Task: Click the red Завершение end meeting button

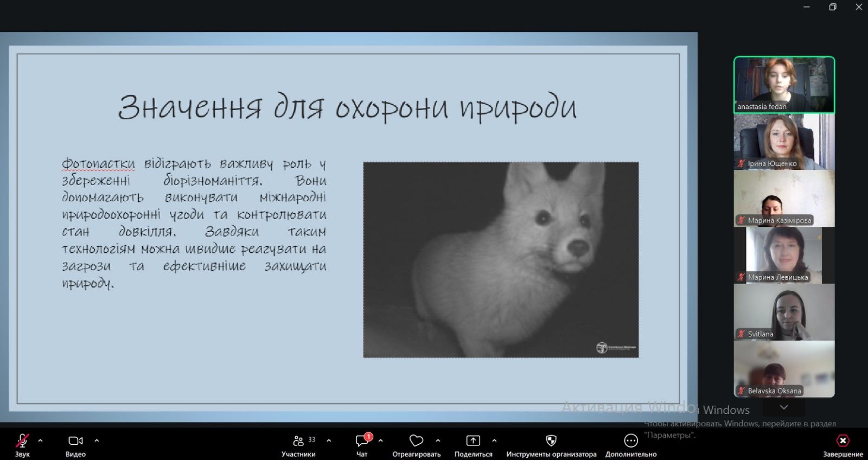Action: (x=843, y=441)
